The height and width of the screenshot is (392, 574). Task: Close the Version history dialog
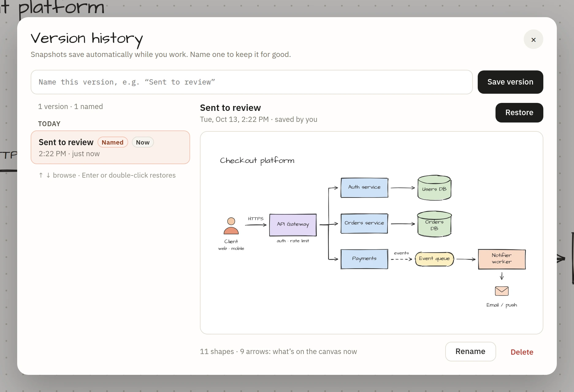pos(533,40)
